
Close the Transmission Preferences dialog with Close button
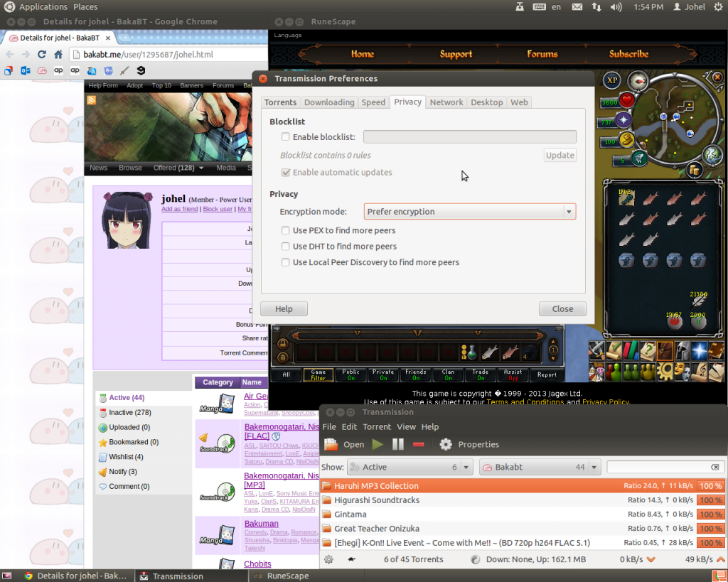[562, 309]
